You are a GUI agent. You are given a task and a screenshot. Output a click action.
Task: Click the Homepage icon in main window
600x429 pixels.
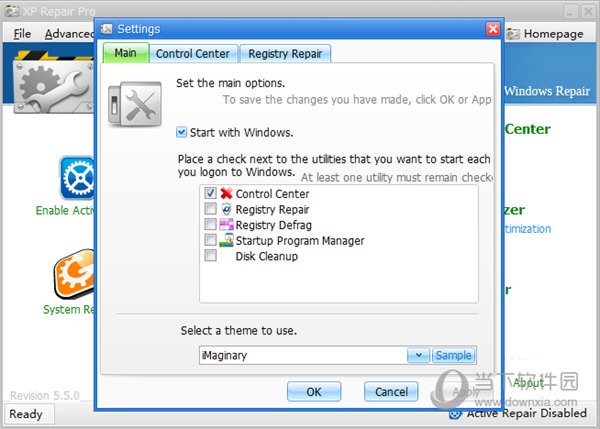tap(513, 34)
